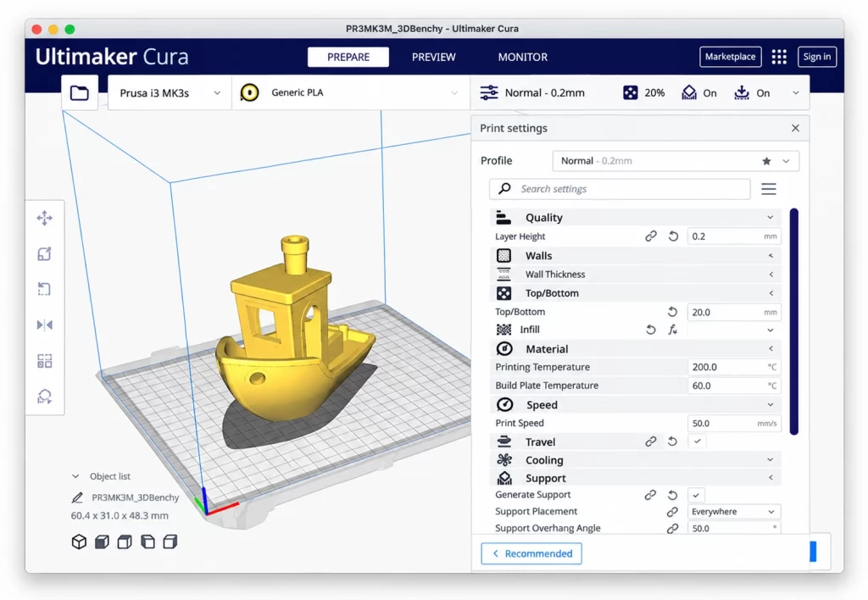Click the print settings sliders icon
868x600 pixels.
489,92
